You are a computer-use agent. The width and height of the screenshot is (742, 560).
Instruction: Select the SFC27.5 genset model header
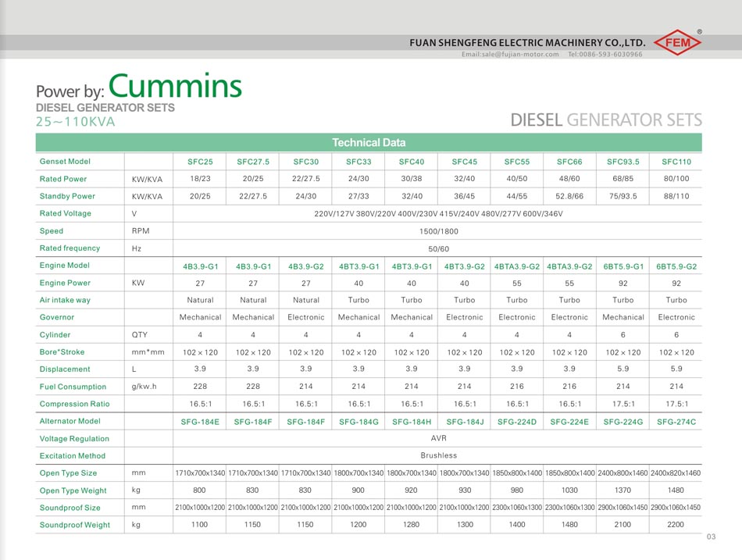253,162
